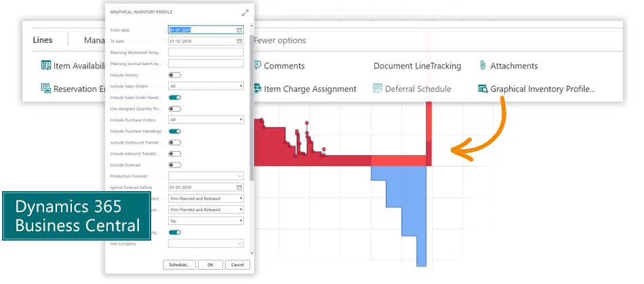Click the To date field

(206, 41)
